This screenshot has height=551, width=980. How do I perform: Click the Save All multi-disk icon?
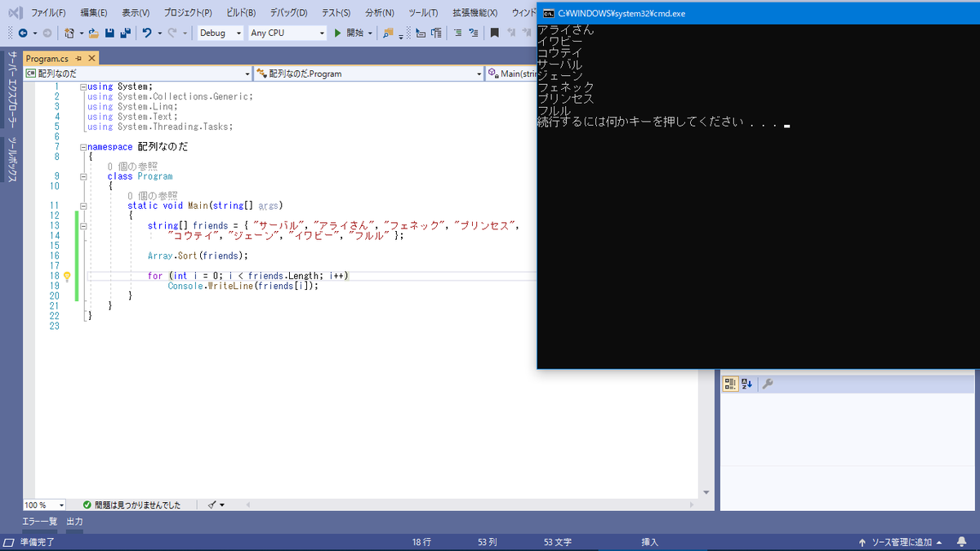125,33
